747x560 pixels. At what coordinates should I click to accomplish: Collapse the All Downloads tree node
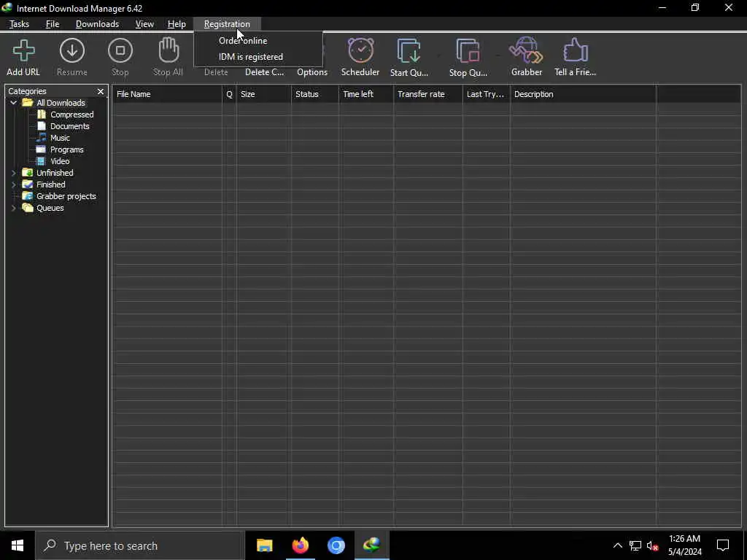pos(14,103)
